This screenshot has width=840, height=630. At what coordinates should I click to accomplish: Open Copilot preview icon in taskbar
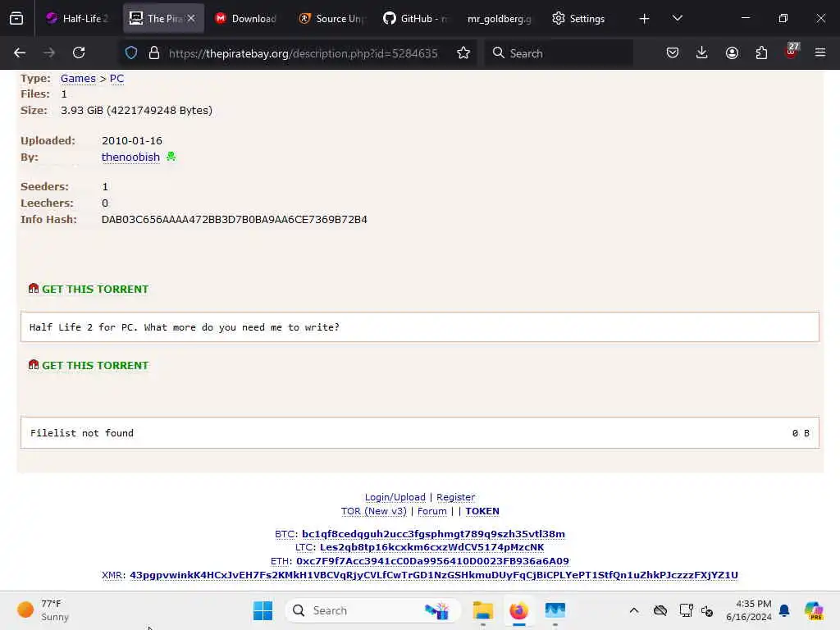[x=814, y=610]
